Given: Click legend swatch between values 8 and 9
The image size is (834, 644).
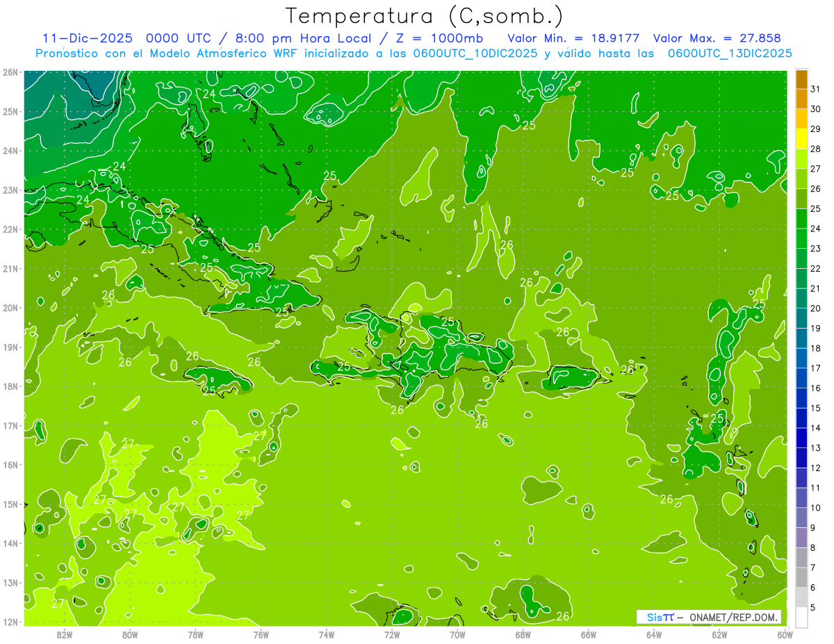Looking at the screenshot, I should point(801,538).
